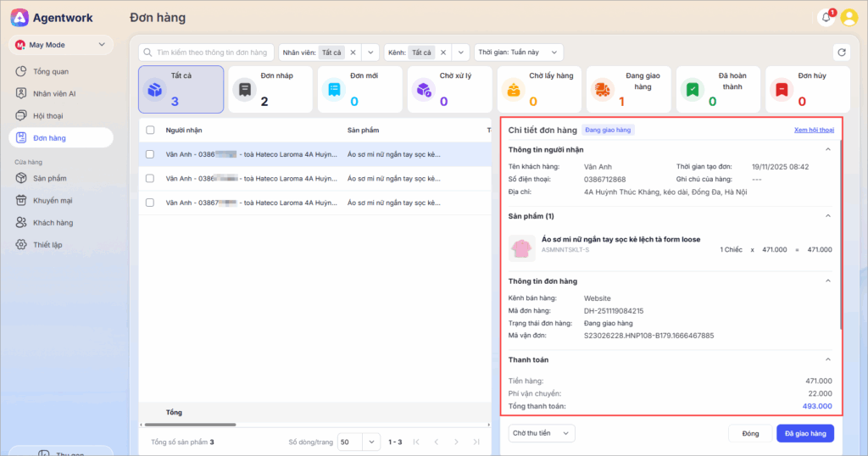This screenshot has height=456, width=868.
Task: Open Tổng quan in sidebar
Action: pyautogui.click(x=50, y=71)
